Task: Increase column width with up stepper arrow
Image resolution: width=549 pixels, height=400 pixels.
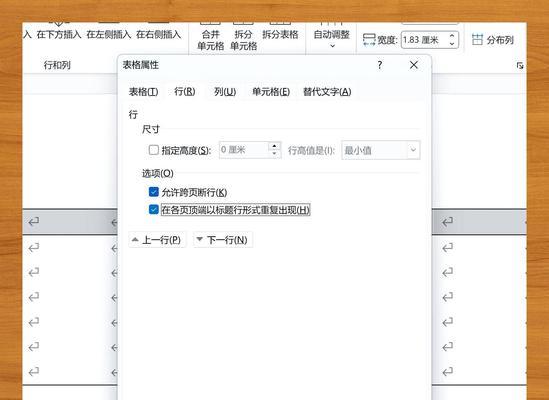Action: tap(452, 36)
